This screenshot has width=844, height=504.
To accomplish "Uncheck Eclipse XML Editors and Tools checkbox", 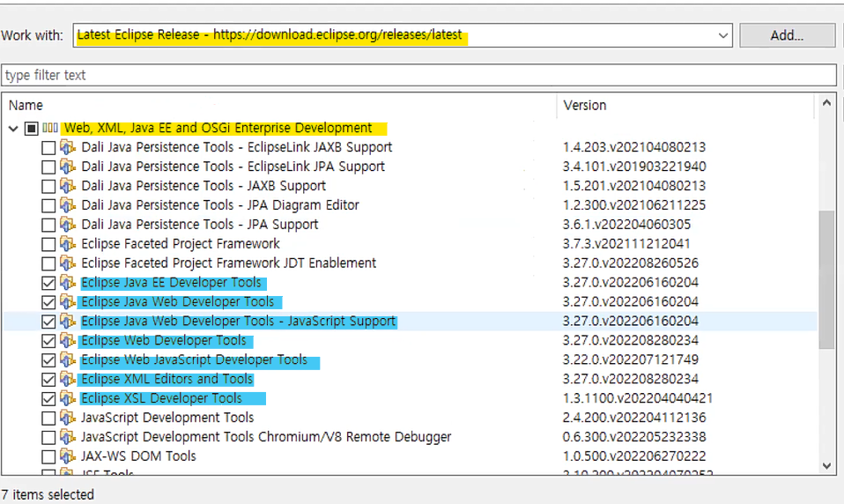I will [48, 380].
